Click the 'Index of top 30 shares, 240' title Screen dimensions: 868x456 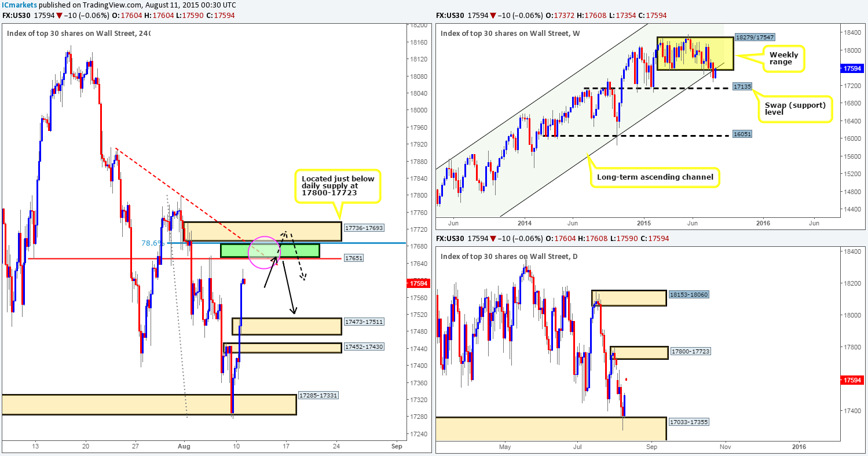coord(78,33)
